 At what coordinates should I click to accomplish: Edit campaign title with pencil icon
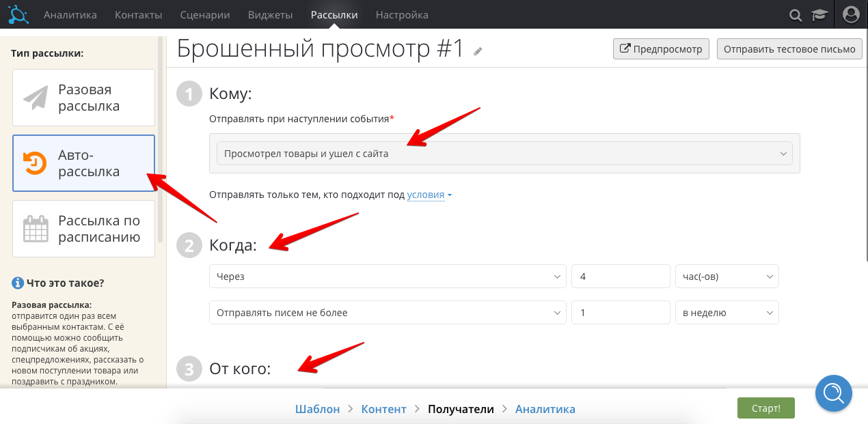pos(478,51)
